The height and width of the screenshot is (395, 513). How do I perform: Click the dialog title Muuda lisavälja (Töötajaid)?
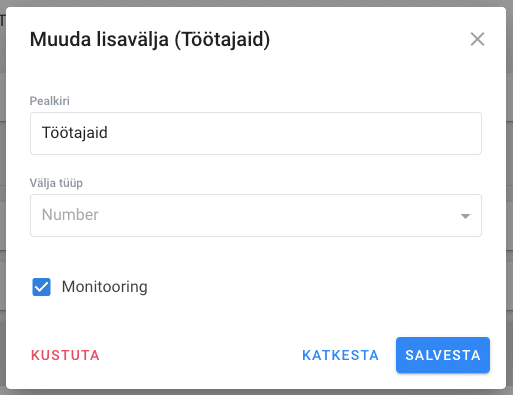coord(150,39)
